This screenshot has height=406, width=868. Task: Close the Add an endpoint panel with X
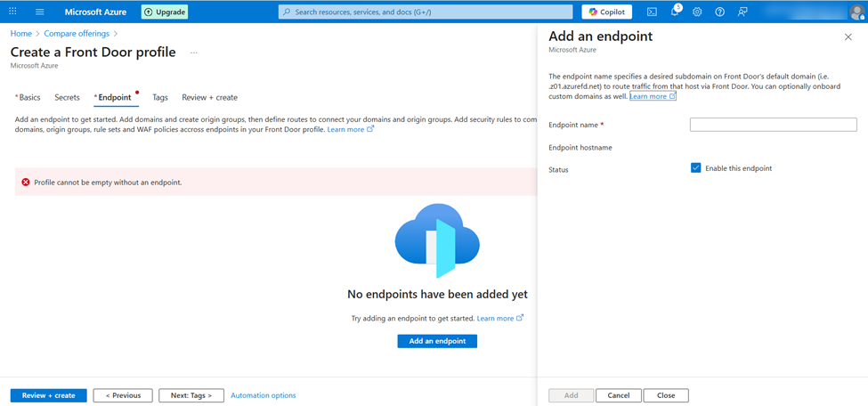[x=848, y=37]
